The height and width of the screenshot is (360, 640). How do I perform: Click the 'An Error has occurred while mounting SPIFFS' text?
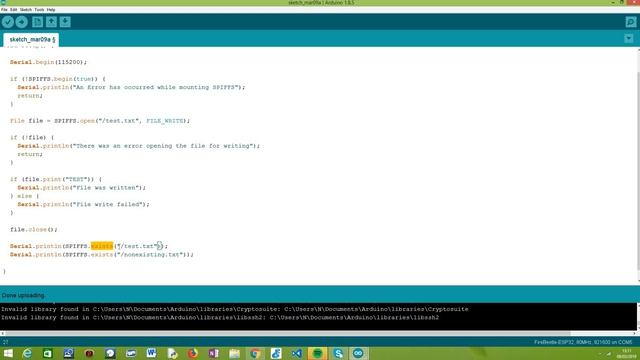tap(156, 87)
